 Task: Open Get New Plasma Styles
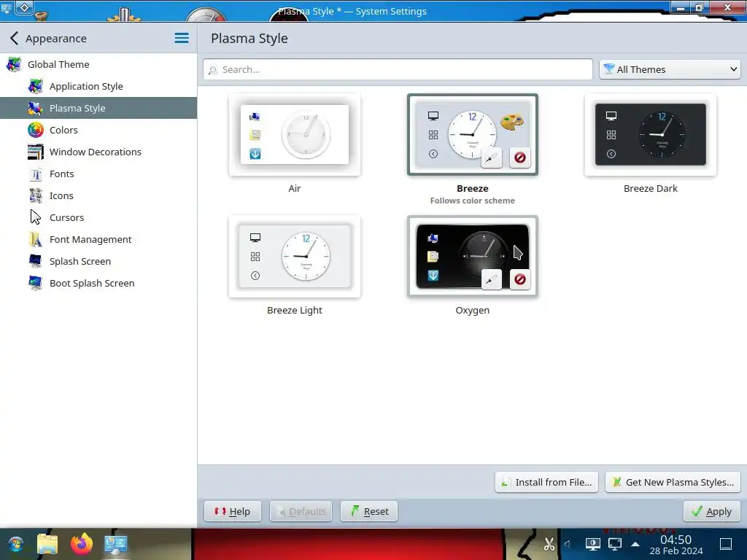pyautogui.click(x=673, y=483)
